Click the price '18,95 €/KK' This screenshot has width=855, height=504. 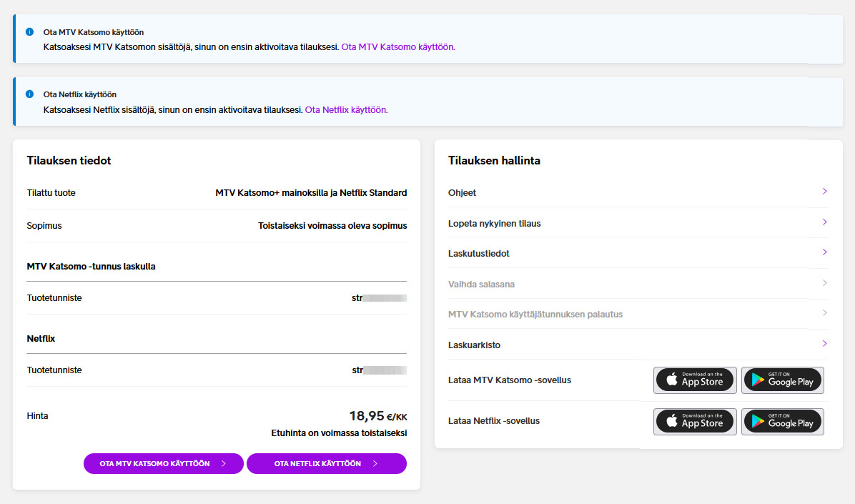[378, 416]
